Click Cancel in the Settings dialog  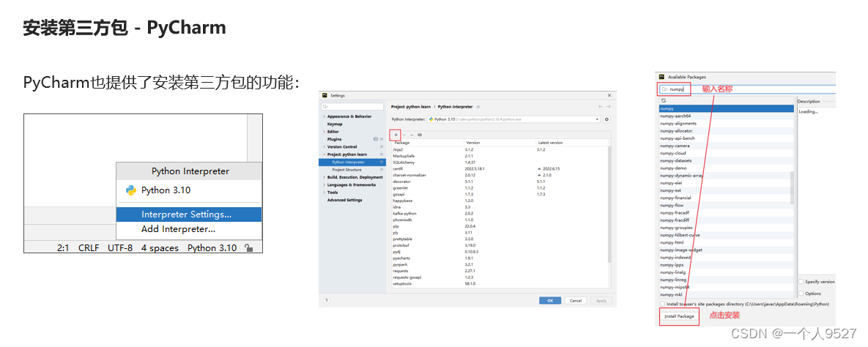[x=575, y=300]
